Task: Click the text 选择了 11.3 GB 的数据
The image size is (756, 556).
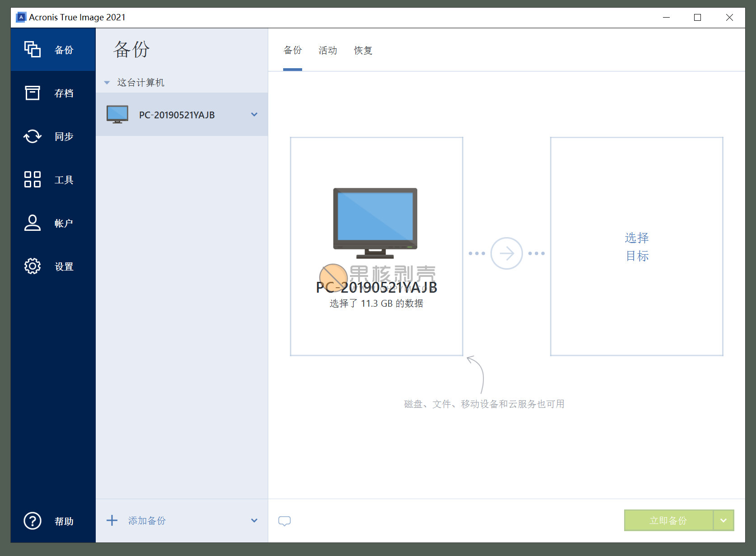Action: pos(377,304)
